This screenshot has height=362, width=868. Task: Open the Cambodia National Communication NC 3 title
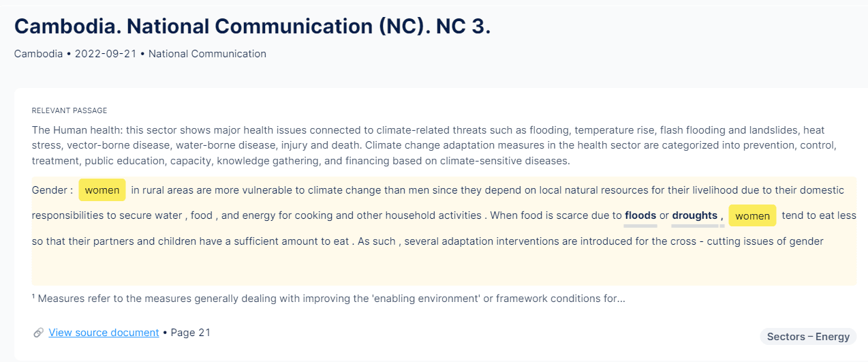[252, 26]
